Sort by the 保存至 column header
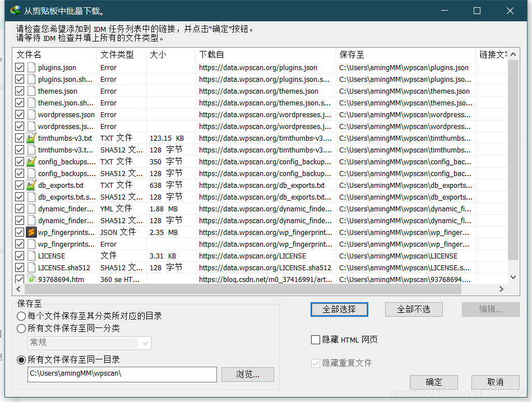This screenshot has height=402, width=532. point(405,54)
